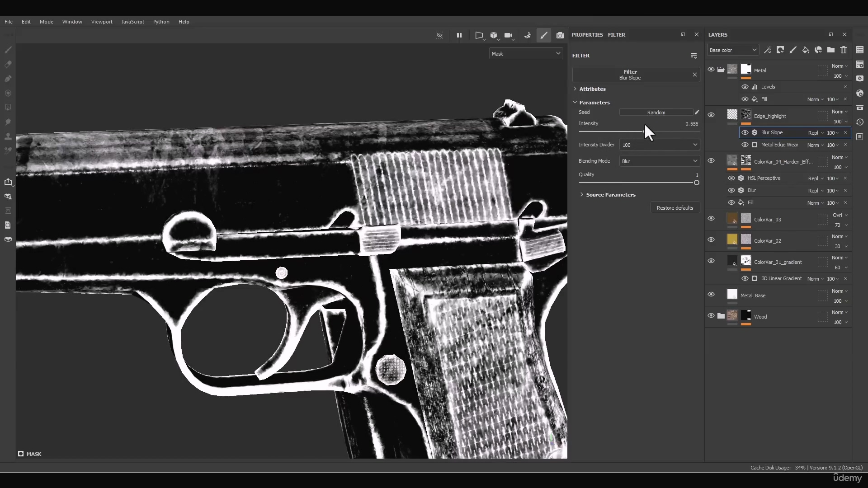Open the Viewport menu
This screenshot has height=488, width=868.
[x=102, y=22]
